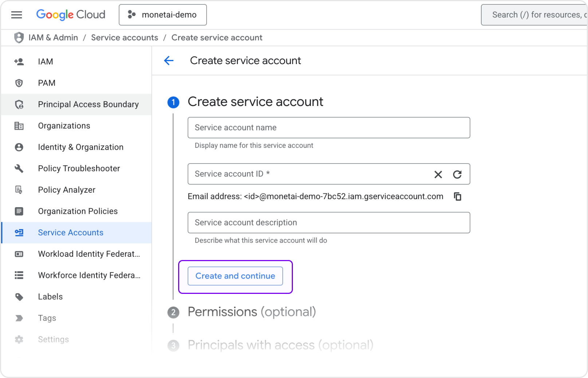Screen dimensions: 588x378
Task: Open IAM & Admin breadcrumb
Action: tap(53, 38)
